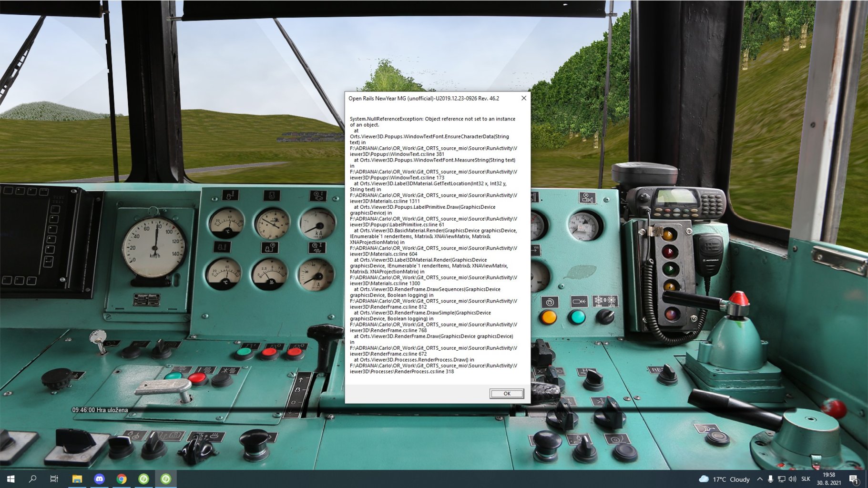
Task: Turn the ZIMA/LETO rotary switch
Action: tap(605, 316)
